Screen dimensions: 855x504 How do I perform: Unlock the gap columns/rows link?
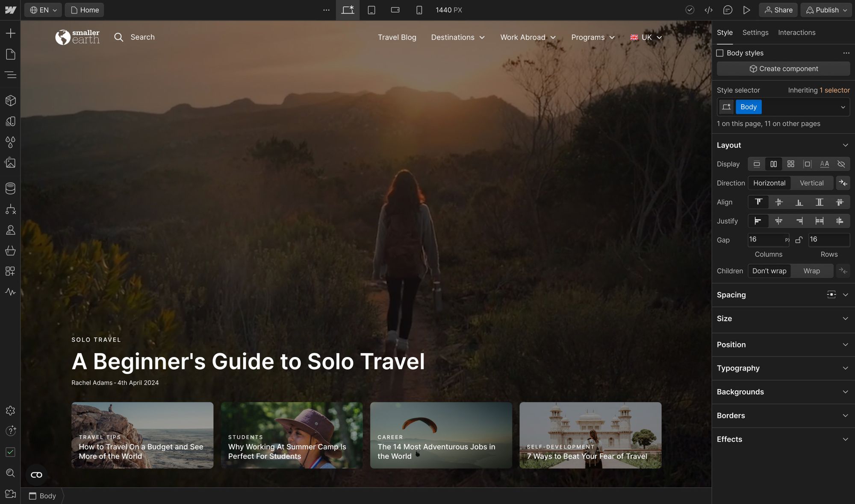pyautogui.click(x=799, y=240)
